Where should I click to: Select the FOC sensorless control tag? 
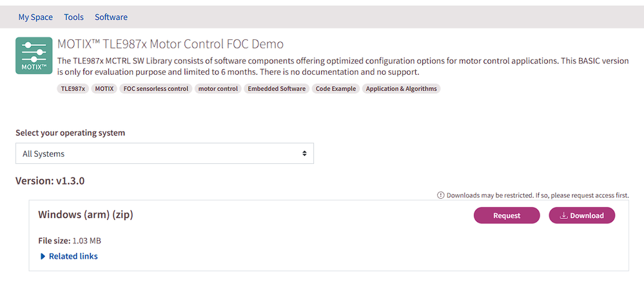(155, 89)
